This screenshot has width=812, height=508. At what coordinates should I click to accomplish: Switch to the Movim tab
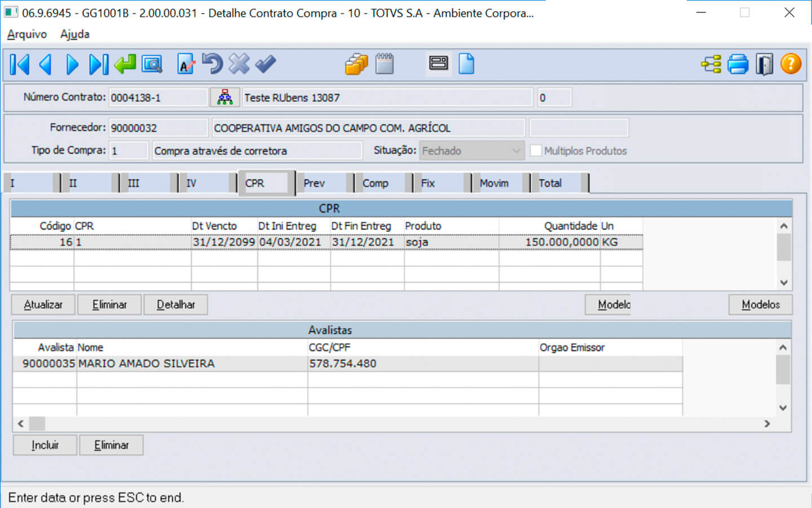(494, 183)
